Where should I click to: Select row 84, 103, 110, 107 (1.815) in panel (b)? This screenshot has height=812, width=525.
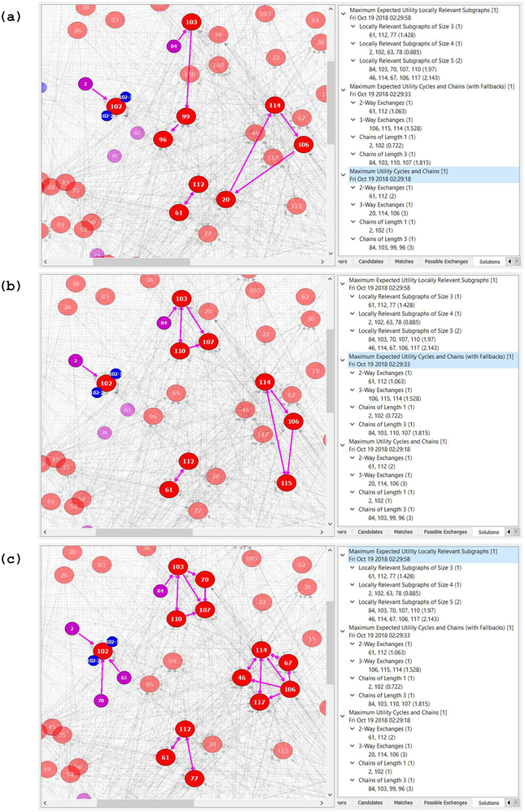click(399, 433)
